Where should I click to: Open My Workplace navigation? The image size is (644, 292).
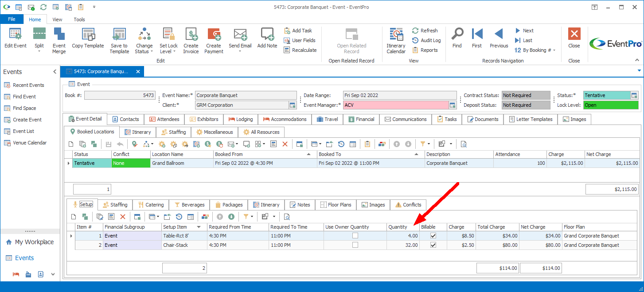(30, 242)
